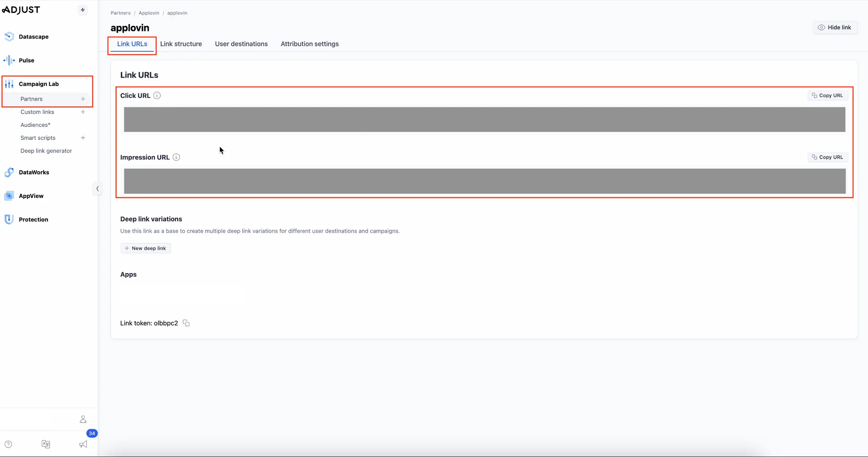
Task: Click the Click URL field
Action: pos(484,120)
